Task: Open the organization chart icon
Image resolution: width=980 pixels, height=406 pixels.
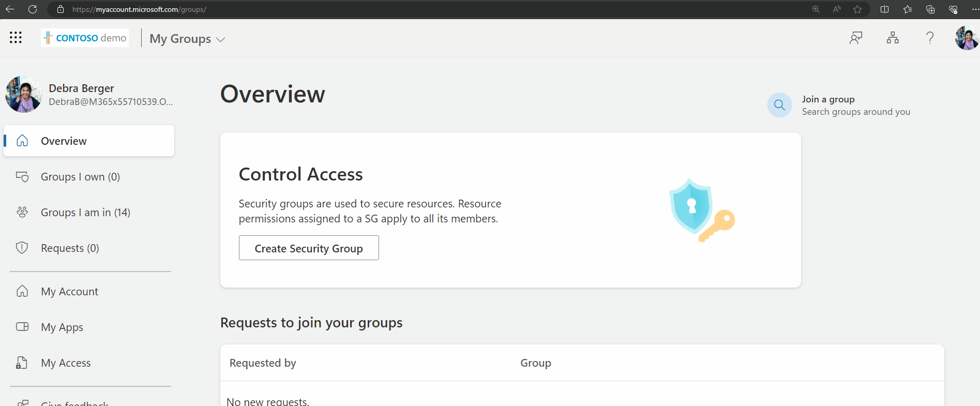Action: [893, 38]
